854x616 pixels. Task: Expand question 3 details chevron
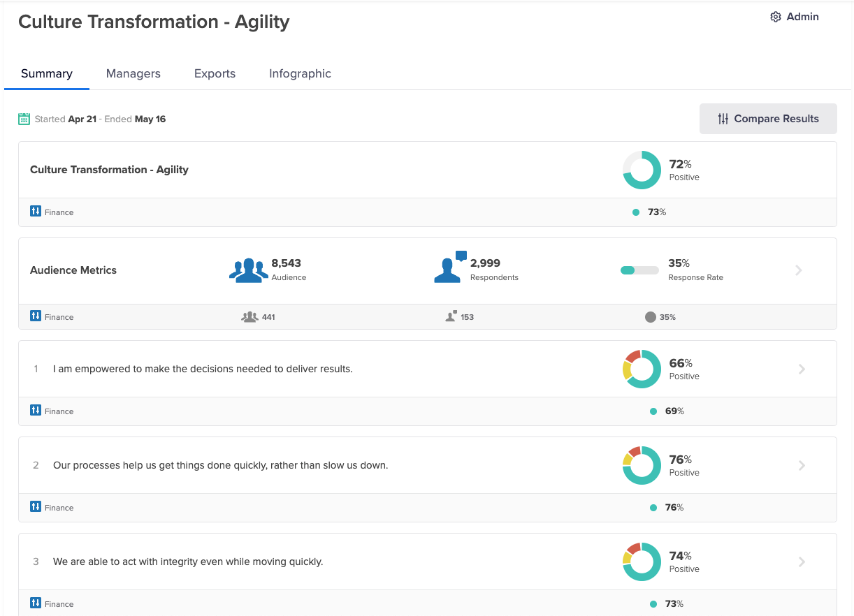coord(802,562)
